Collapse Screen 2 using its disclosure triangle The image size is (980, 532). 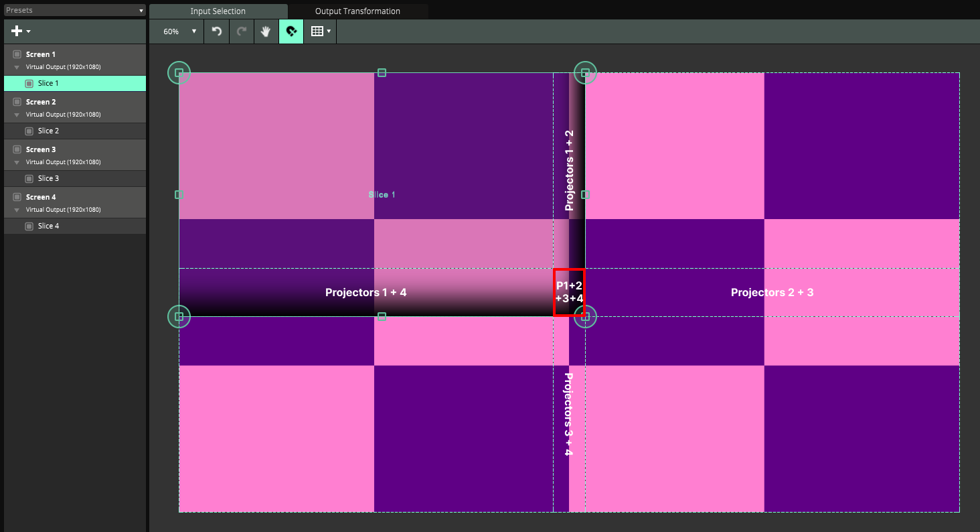click(x=17, y=115)
